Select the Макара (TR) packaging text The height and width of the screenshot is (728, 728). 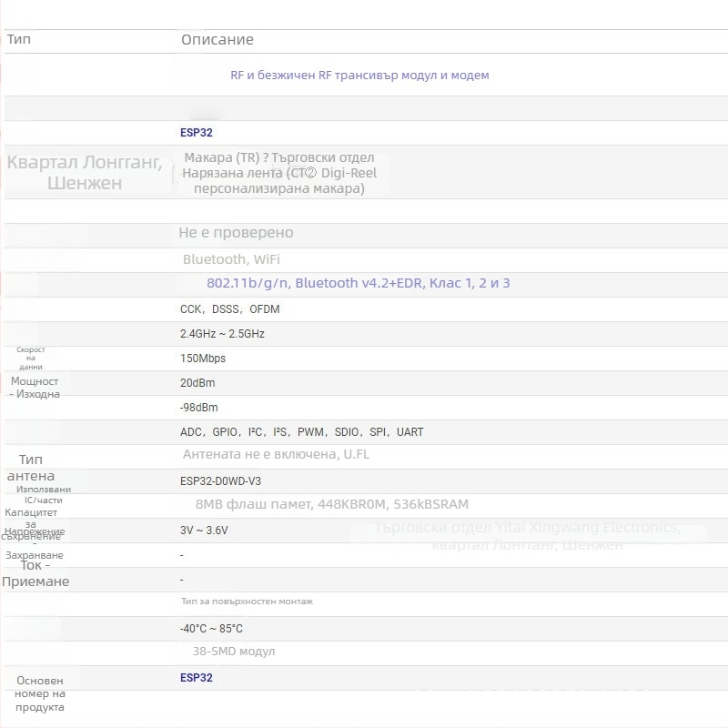pyautogui.click(x=279, y=173)
